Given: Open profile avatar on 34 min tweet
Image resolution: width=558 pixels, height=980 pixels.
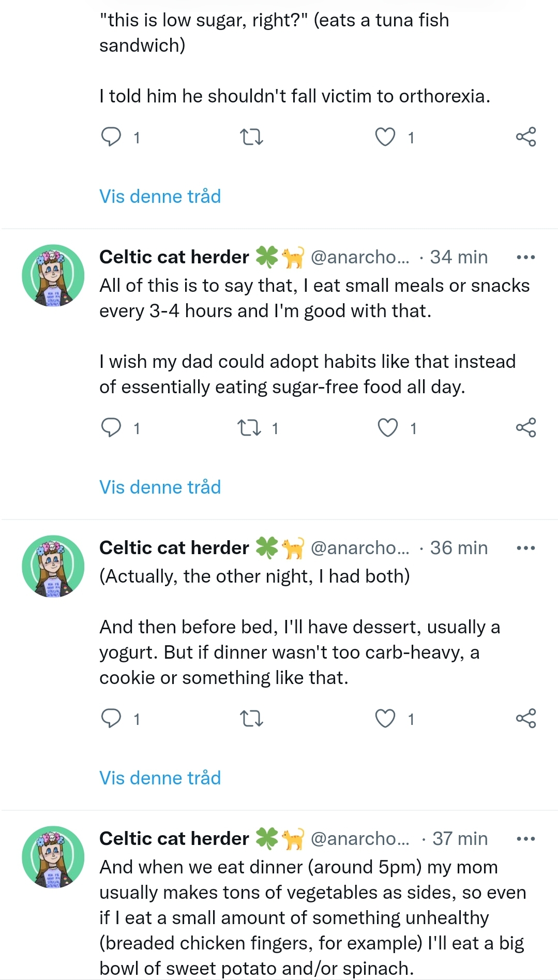Looking at the screenshot, I should pyautogui.click(x=53, y=276).
